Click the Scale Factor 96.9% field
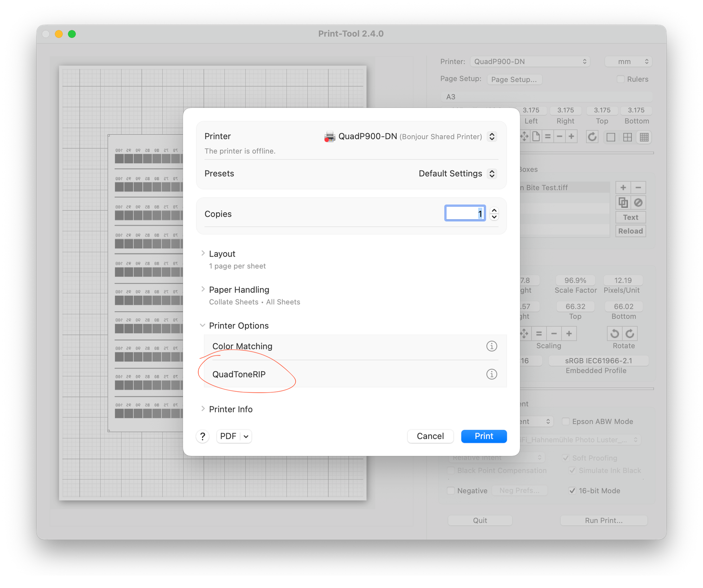The image size is (703, 588). [x=575, y=280]
